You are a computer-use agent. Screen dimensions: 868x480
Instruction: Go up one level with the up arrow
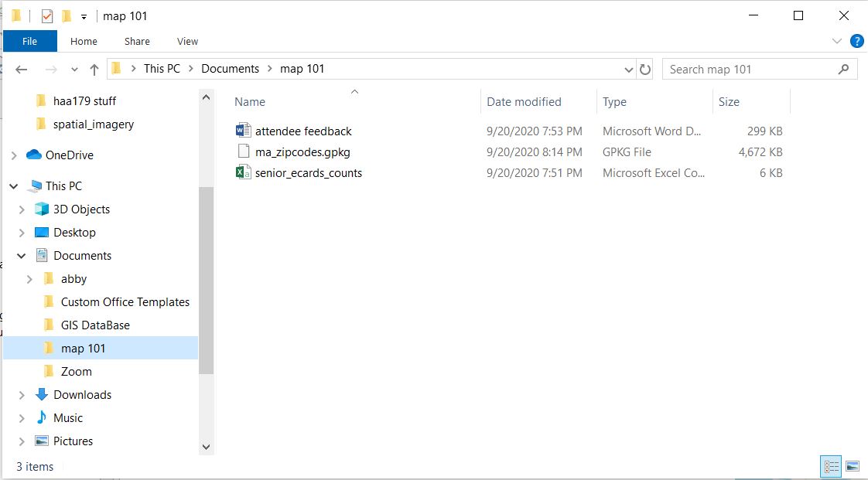(x=94, y=69)
